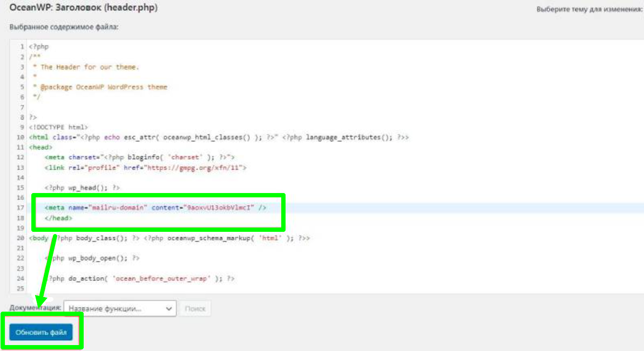Click the dropdown chevron in the Документация selector

(x=169, y=309)
